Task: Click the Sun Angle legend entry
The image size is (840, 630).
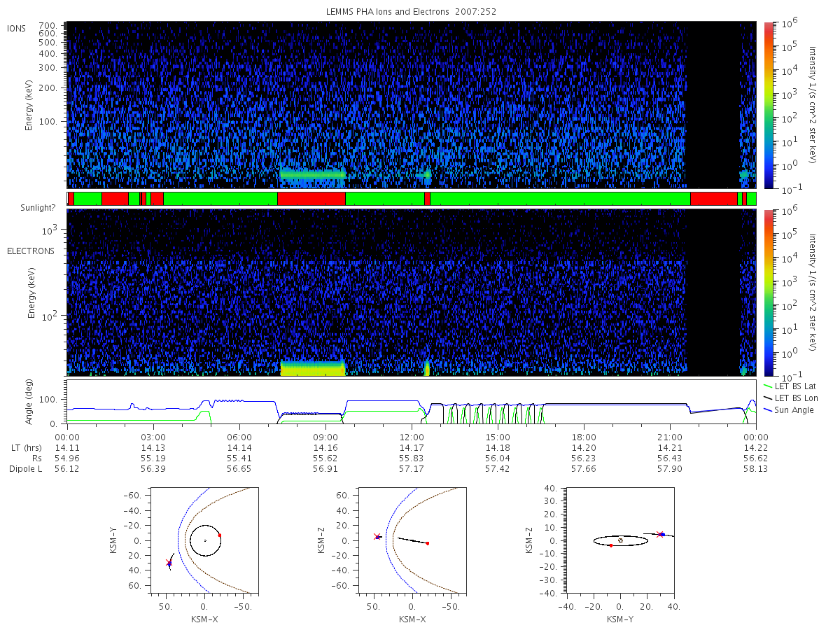Action: (790, 409)
